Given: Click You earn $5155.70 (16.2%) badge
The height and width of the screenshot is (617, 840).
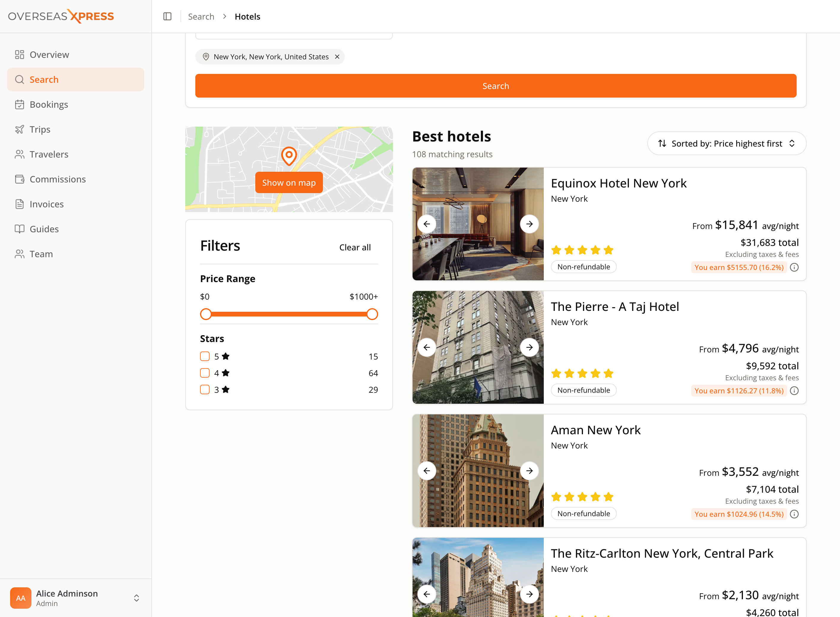Looking at the screenshot, I should (739, 268).
